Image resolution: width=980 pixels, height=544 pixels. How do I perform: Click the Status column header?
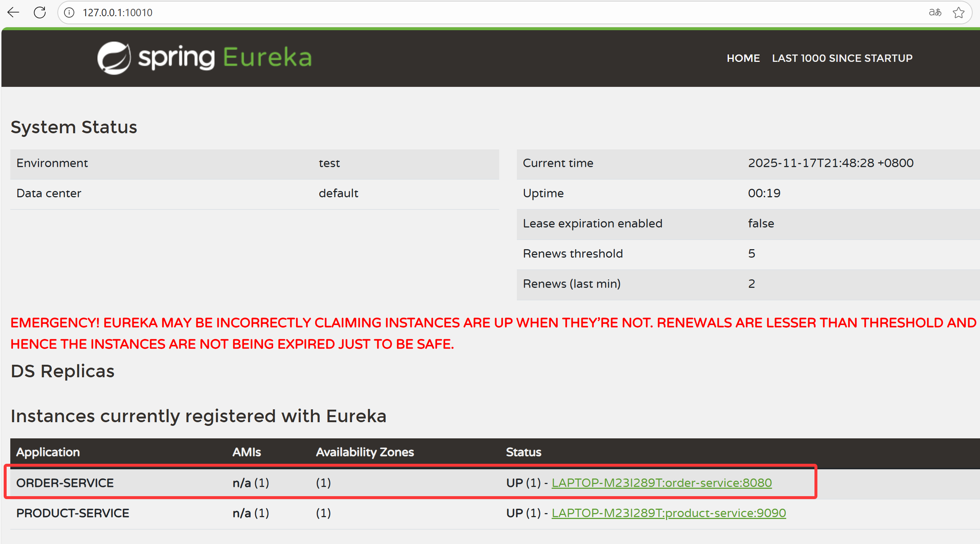[523, 452]
